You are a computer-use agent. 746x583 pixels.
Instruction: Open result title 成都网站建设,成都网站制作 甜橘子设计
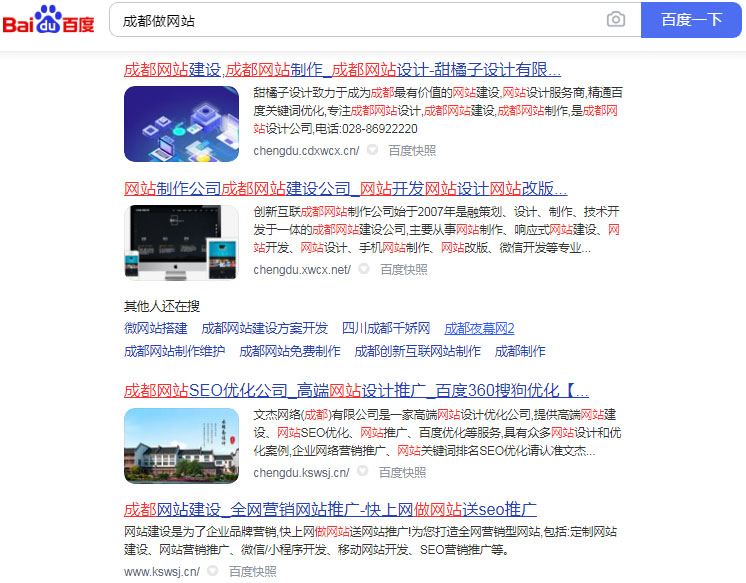342,69
